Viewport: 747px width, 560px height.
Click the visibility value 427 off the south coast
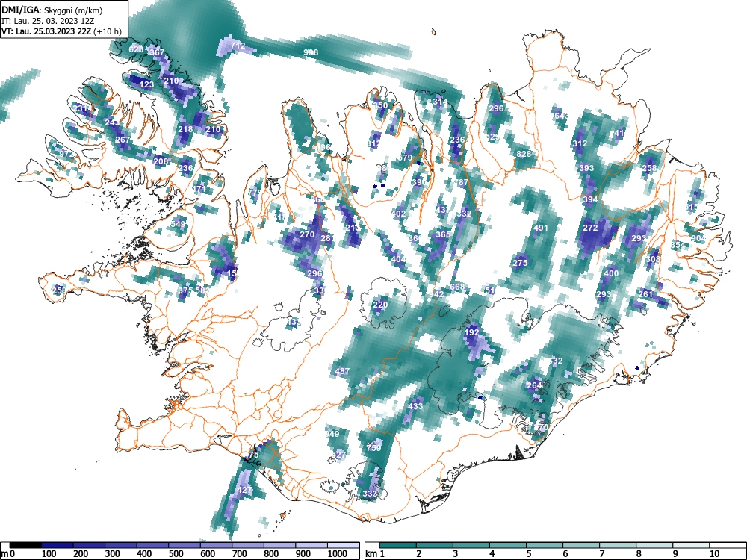point(244,490)
